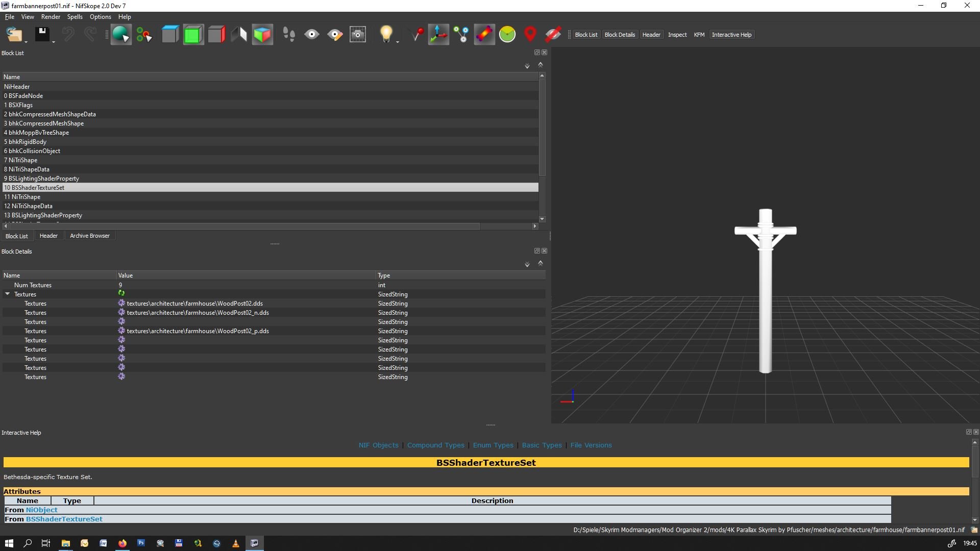The height and width of the screenshot is (551, 980).
Task: Open the Enum Types help link
Action: tap(493, 445)
